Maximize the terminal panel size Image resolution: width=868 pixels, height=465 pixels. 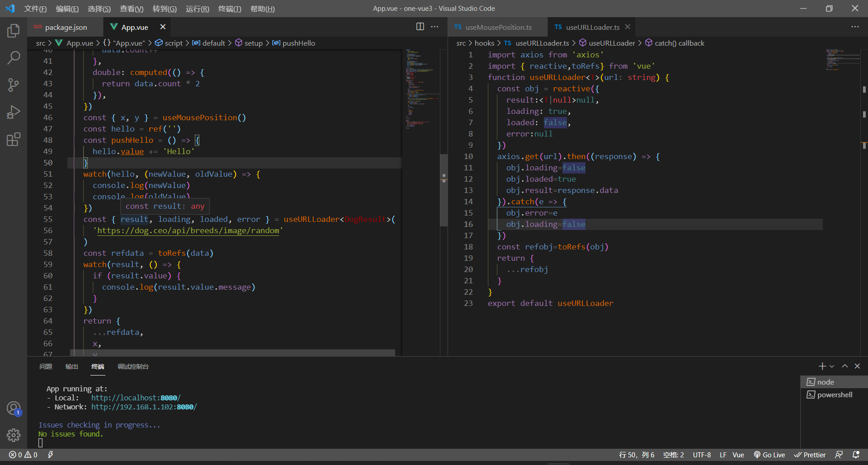coord(844,366)
